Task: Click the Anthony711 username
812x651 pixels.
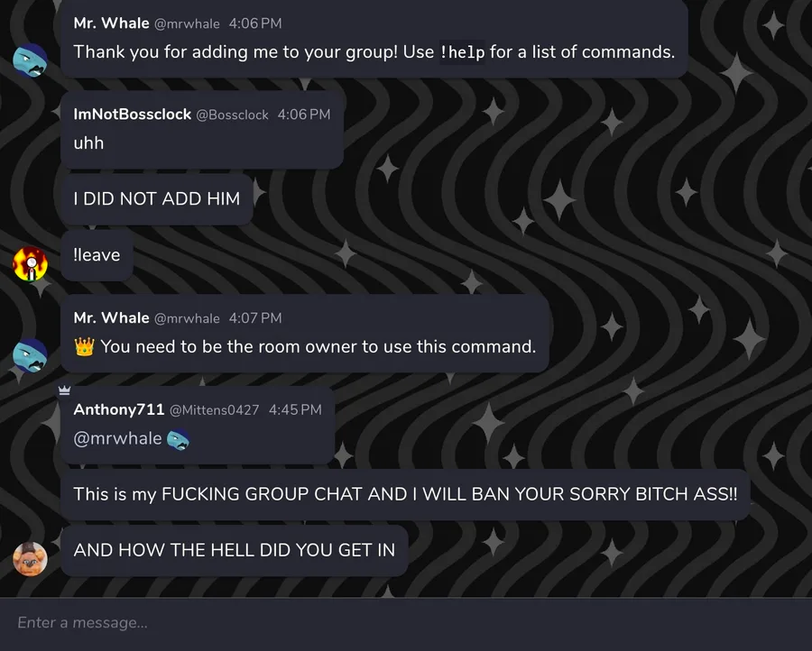Action: pos(118,409)
